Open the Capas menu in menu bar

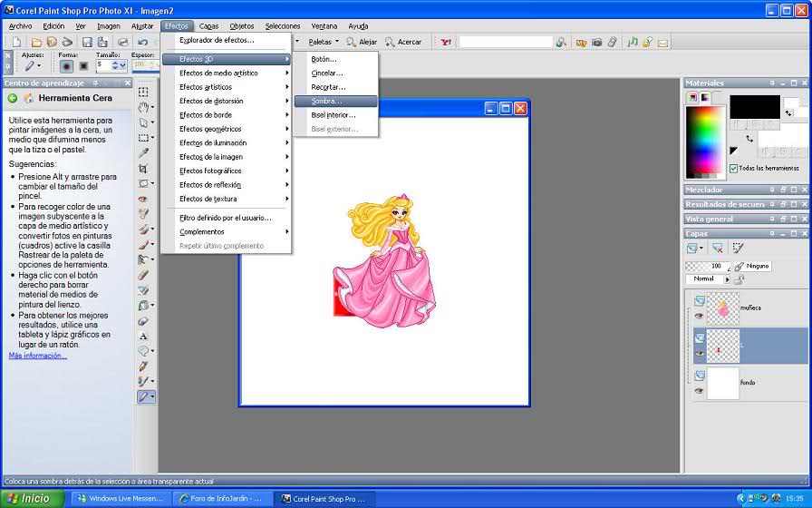(208, 26)
